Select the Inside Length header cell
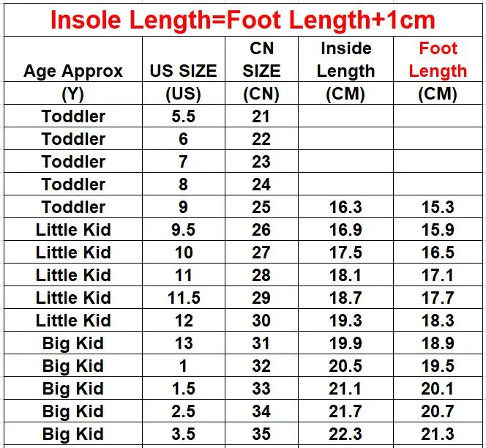The width and height of the screenshot is (486, 448). (x=346, y=59)
